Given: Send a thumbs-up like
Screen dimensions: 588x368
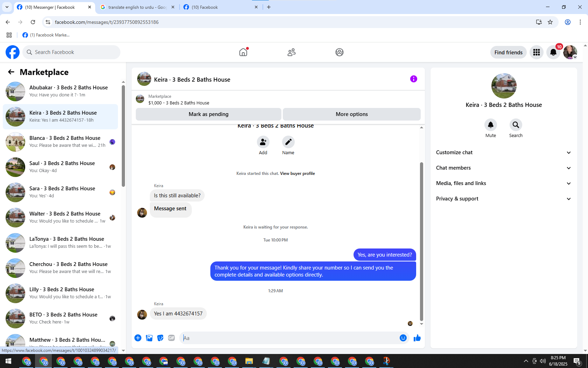Looking at the screenshot, I should click(417, 338).
